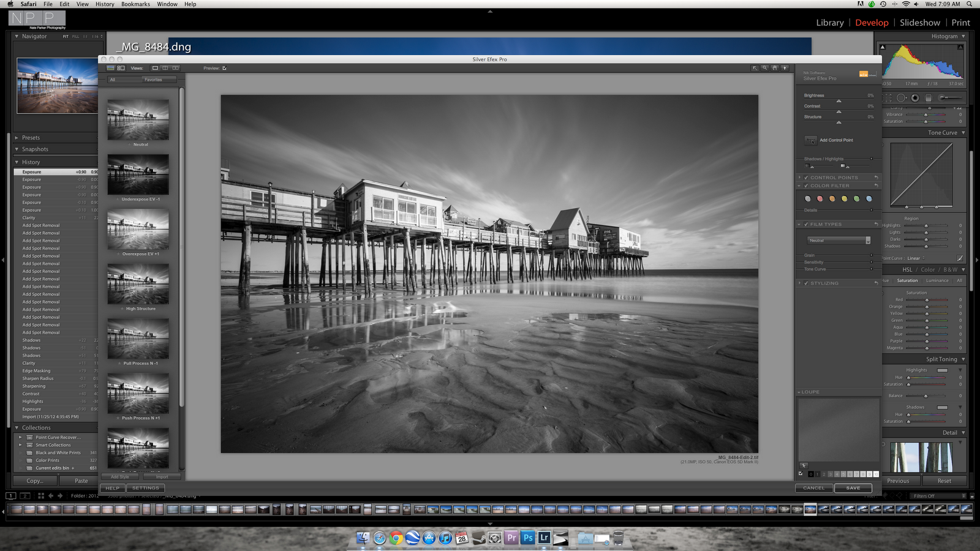Click the point curve edit icon

(x=960, y=258)
